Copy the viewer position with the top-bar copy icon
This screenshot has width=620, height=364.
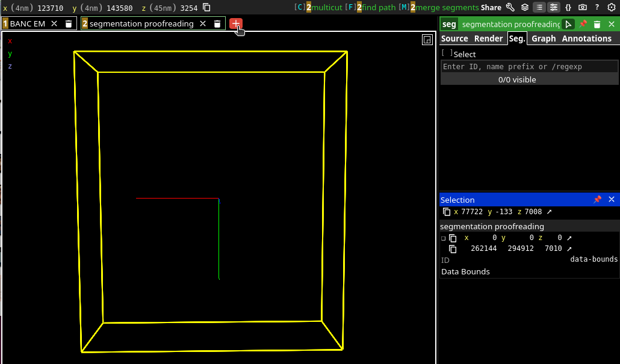[x=206, y=7]
